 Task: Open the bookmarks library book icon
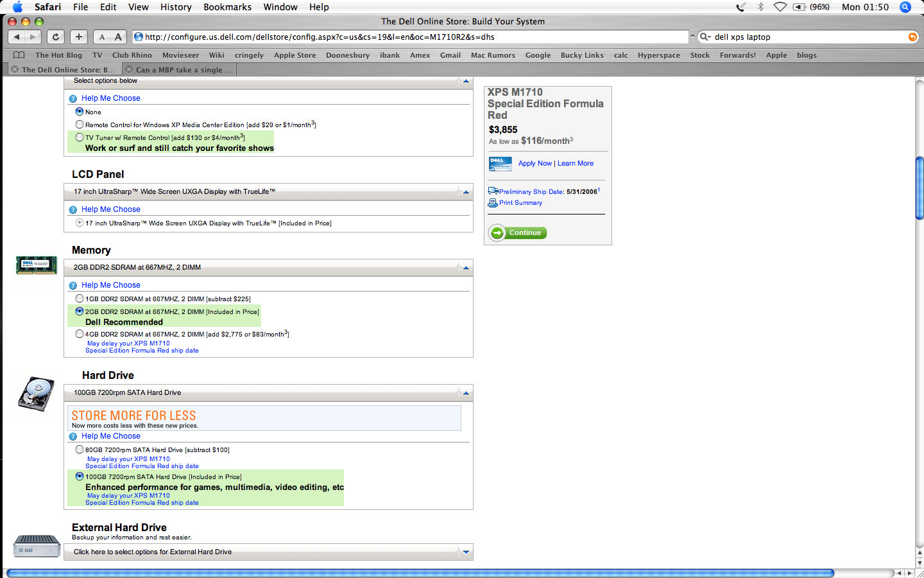[19, 55]
